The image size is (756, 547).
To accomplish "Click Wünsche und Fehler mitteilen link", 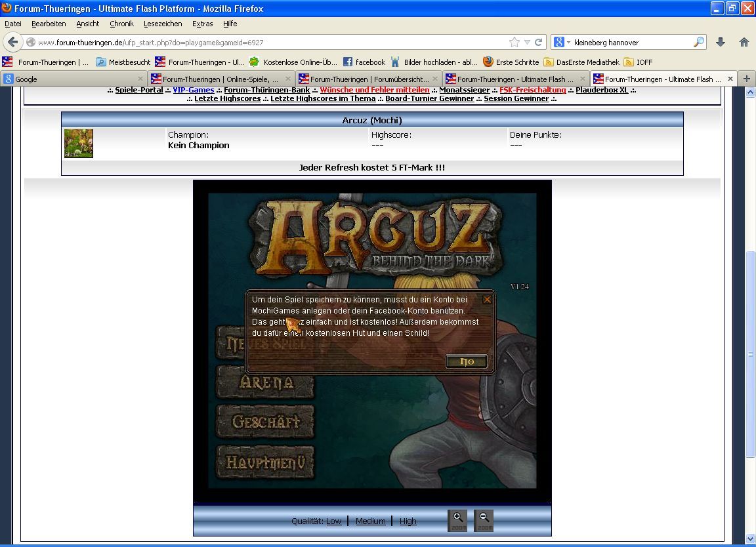I will point(375,90).
